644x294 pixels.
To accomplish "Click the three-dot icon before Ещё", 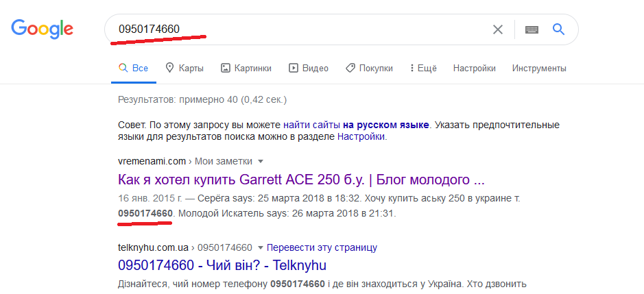I will pyautogui.click(x=412, y=68).
